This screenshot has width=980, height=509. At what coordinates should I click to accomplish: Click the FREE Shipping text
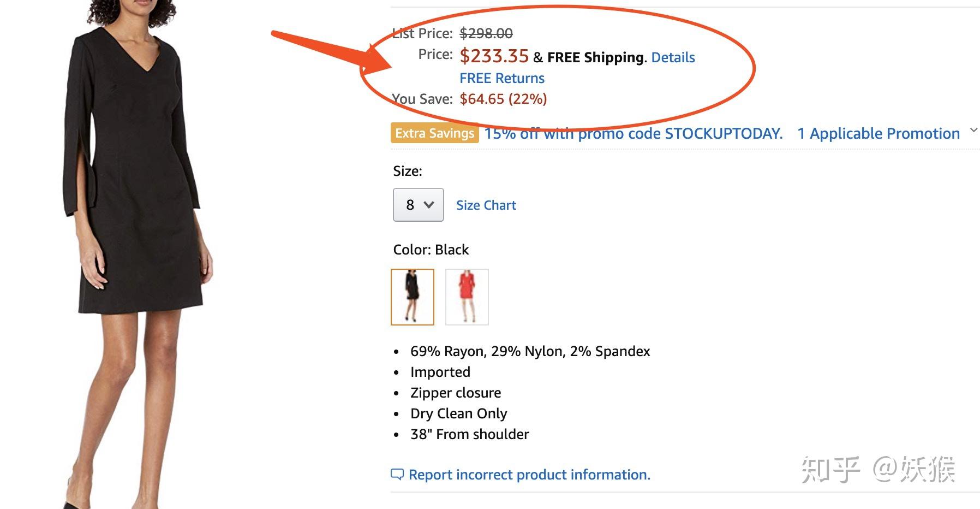596,57
